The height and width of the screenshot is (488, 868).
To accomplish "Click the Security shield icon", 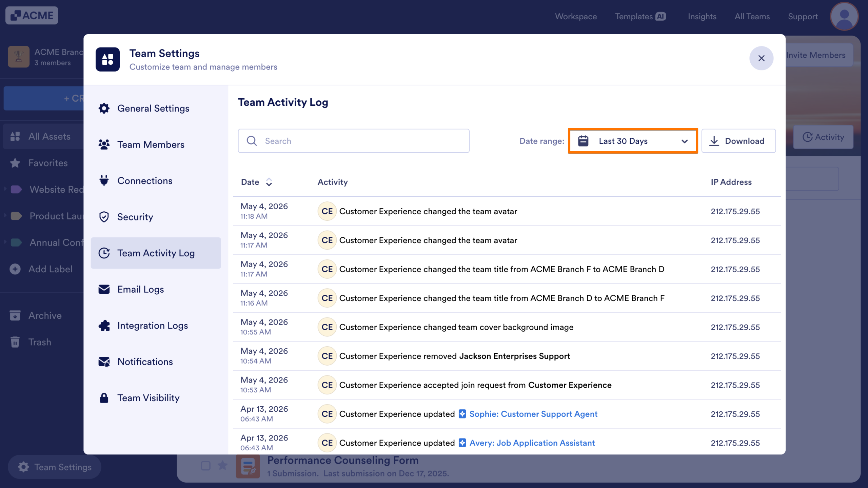I will tap(104, 217).
